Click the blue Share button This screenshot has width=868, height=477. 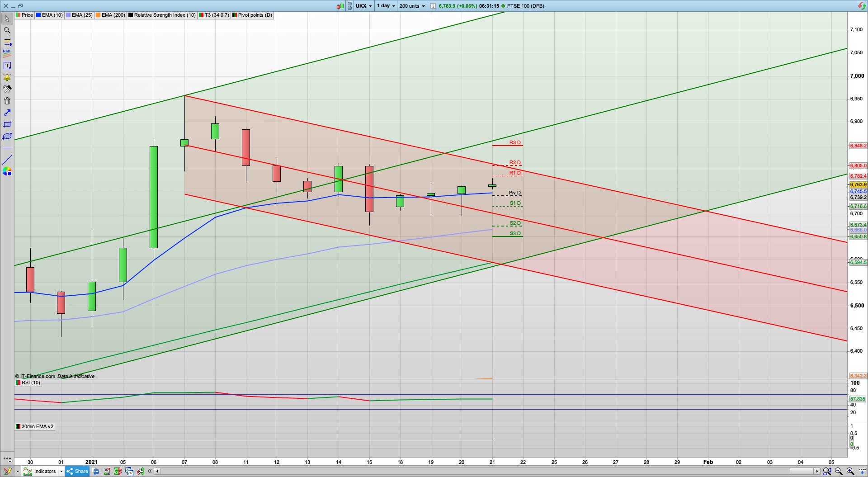[77, 471]
